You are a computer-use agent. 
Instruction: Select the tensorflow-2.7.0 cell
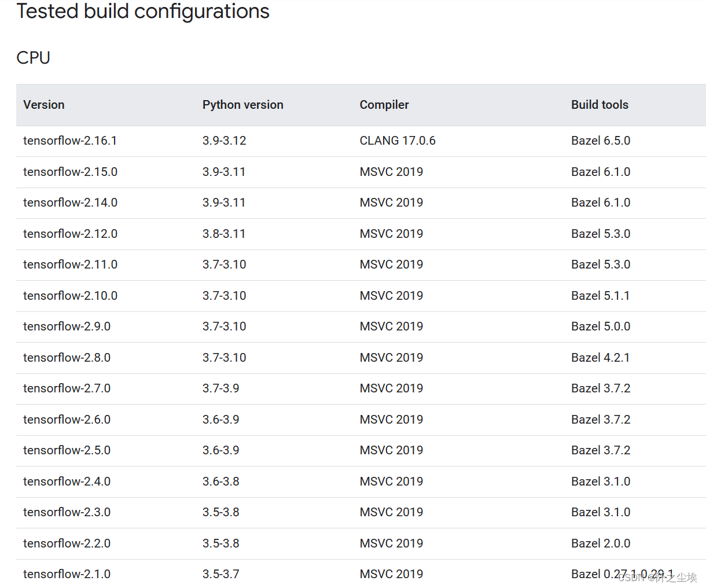(67, 388)
